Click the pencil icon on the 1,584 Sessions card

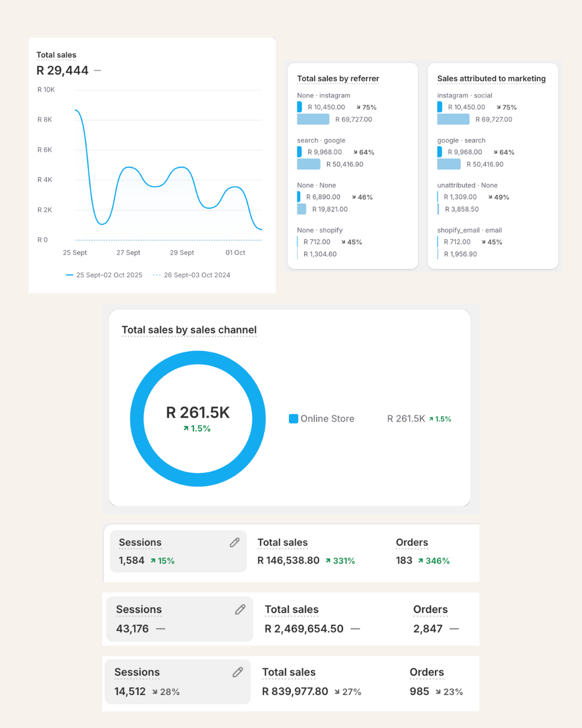tap(234, 542)
